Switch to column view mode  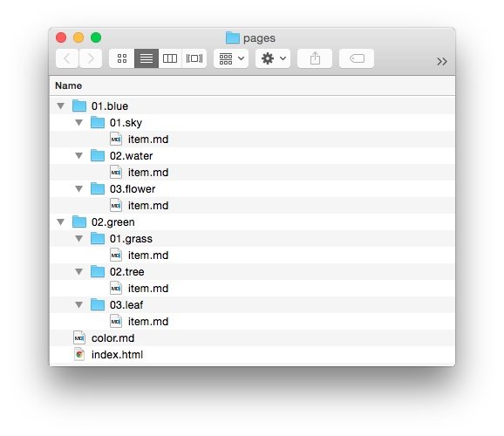170,58
